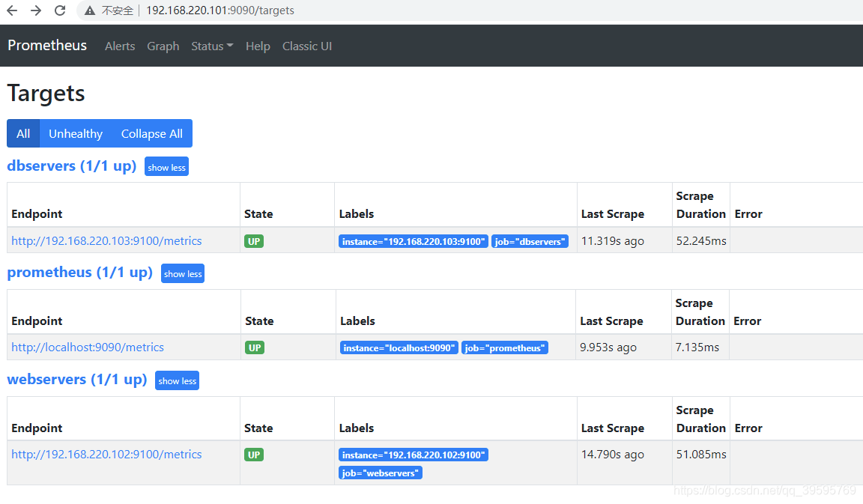Image resolution: width=863 pixels, height=504 pixels.
Task: Go back with the browser back arrow
Action: pos(12,10)
